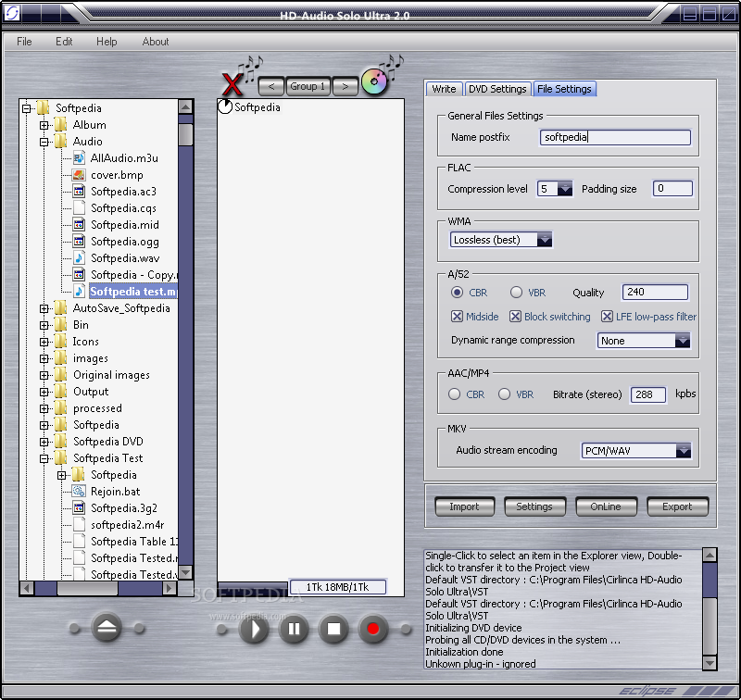Click the explorer tree horizontal scrollbar thumb
The width and height of the screenshot is (741, 700).
click(x=87, y=588)
